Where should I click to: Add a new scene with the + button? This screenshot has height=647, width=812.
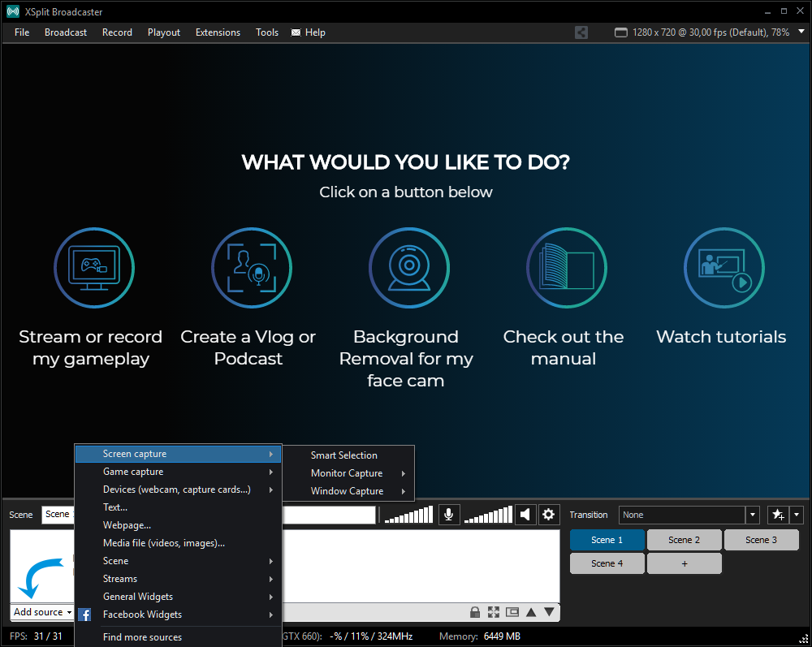coord(684,563)
